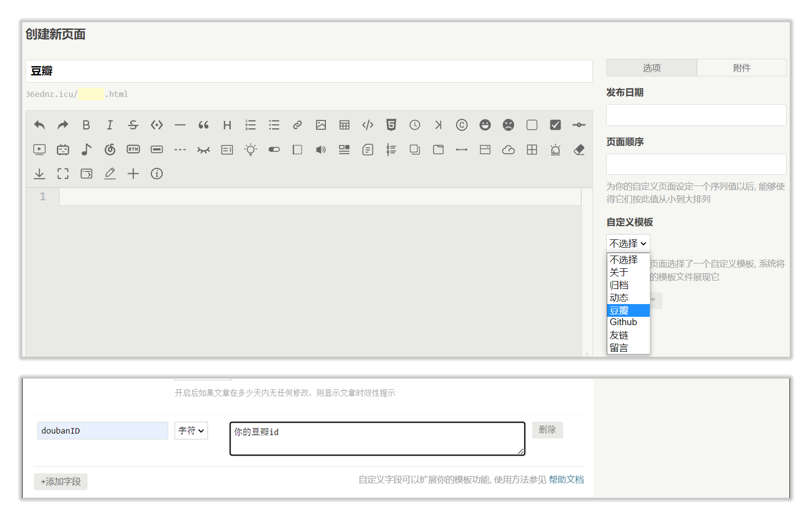
Task: Insert a hyperlink using the link icon
Action: pos(297,125)
